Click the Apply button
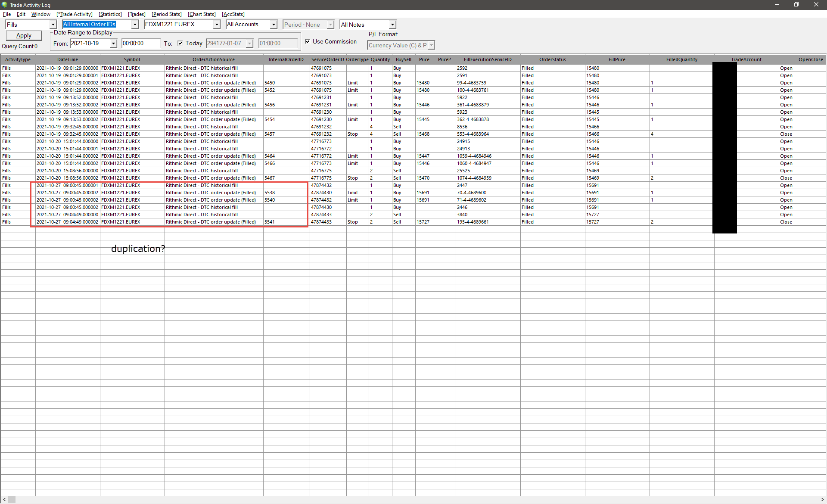 24,36
